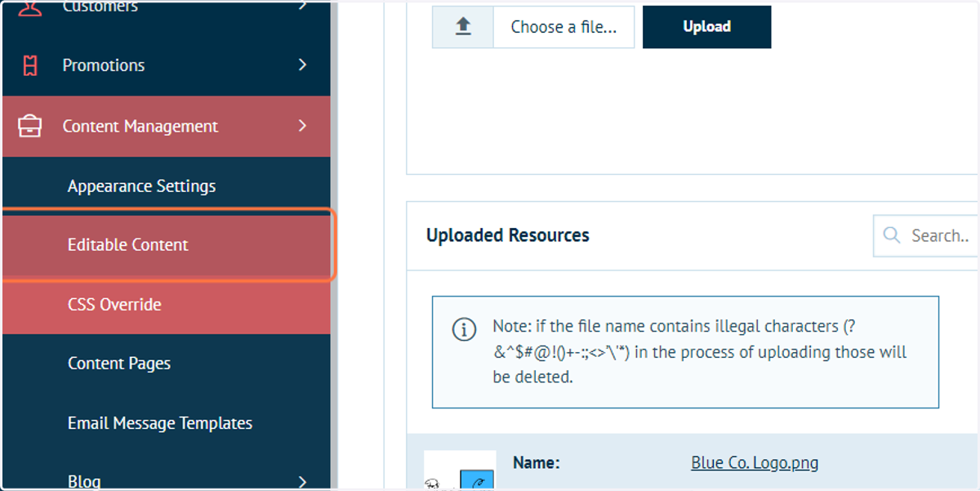
Task: Open Email Message Templates
Action: (x=167, y=423)
